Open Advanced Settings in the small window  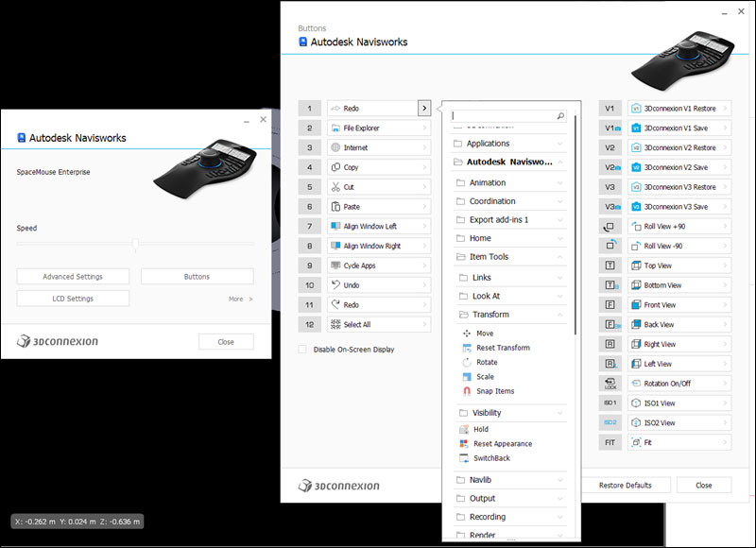click(73, 277)
